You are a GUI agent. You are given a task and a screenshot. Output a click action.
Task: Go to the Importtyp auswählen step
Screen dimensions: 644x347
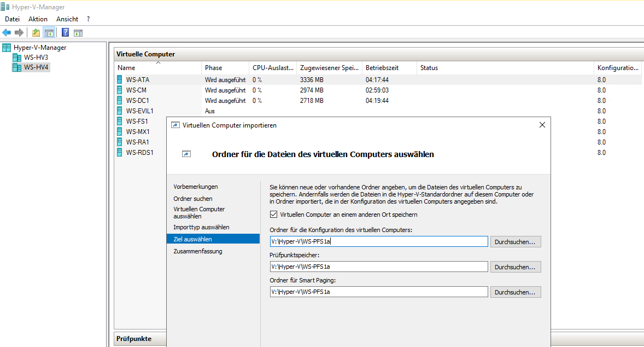point(201,227)
